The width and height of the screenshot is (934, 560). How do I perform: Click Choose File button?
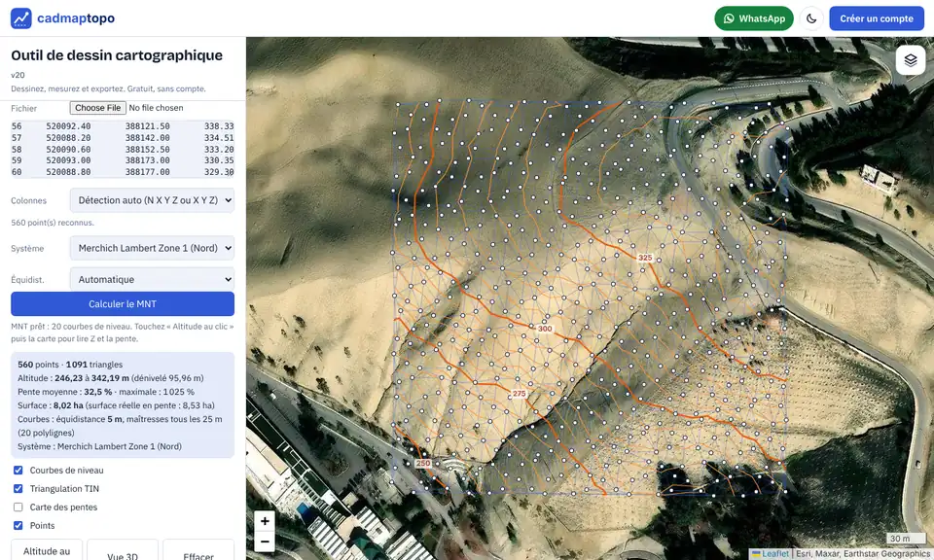tap(97, 108)
